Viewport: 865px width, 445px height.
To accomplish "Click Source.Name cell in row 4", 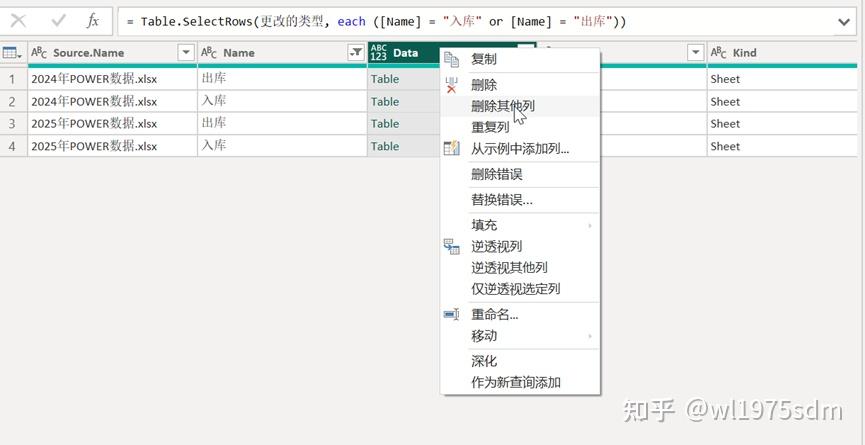I will [113, 146].
